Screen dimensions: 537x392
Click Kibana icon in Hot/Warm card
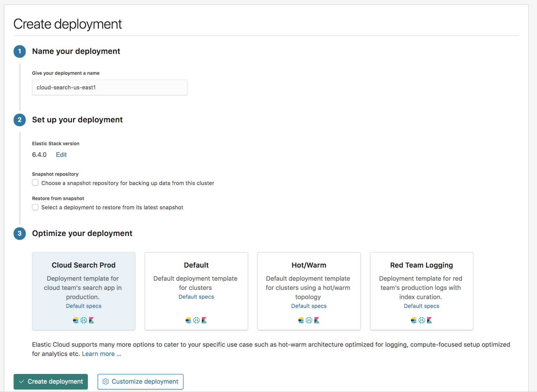pyautogui.click(x=317, y=320)
